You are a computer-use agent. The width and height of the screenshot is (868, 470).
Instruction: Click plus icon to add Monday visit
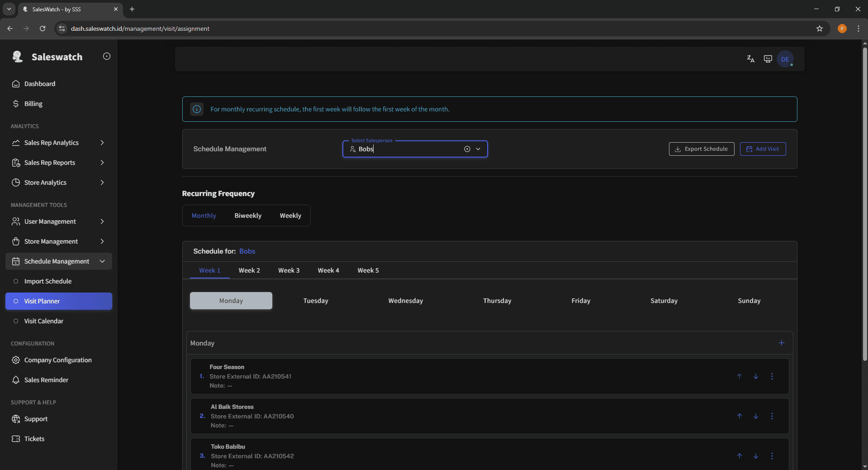(x=781, y=343)
